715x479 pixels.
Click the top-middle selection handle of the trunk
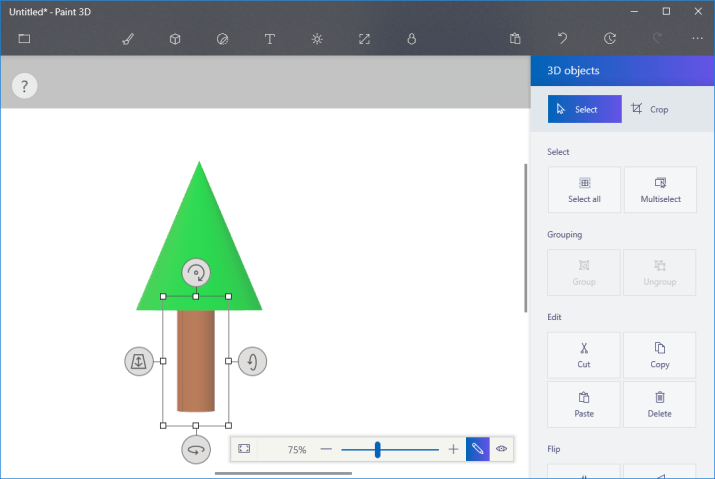coord(196,297)
